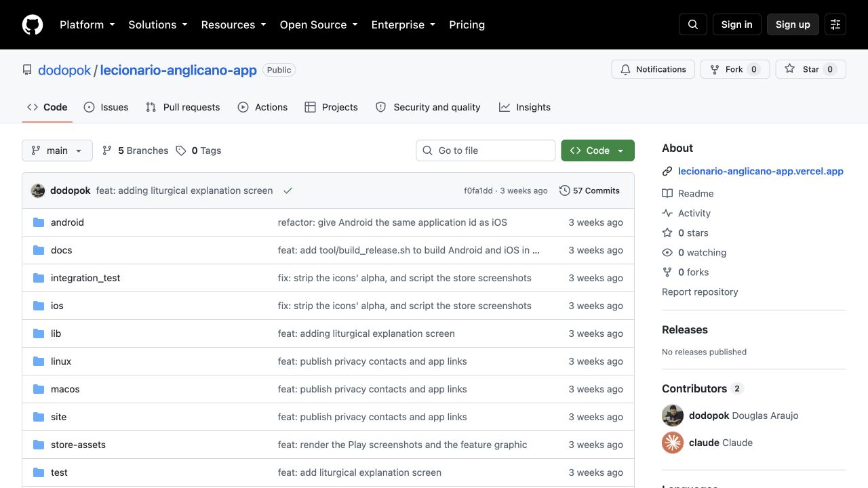Open the search magnifier in the header
This screenshot has width=868, height=488.
693,24
